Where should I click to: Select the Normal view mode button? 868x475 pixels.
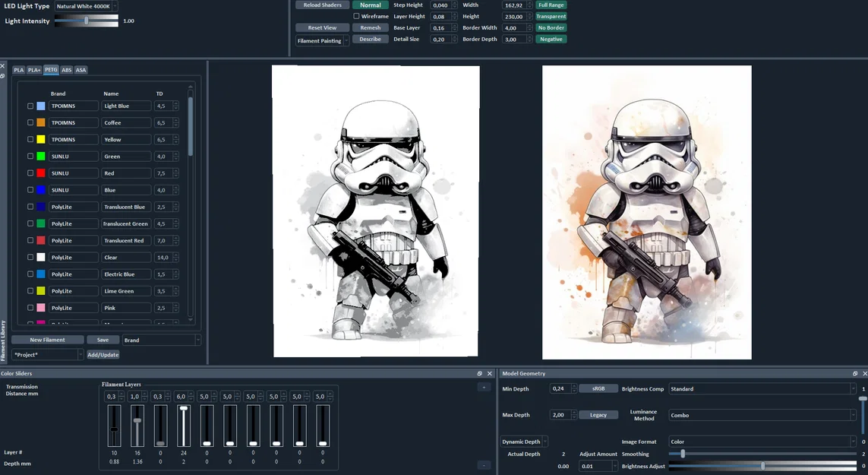pos(371,5)
